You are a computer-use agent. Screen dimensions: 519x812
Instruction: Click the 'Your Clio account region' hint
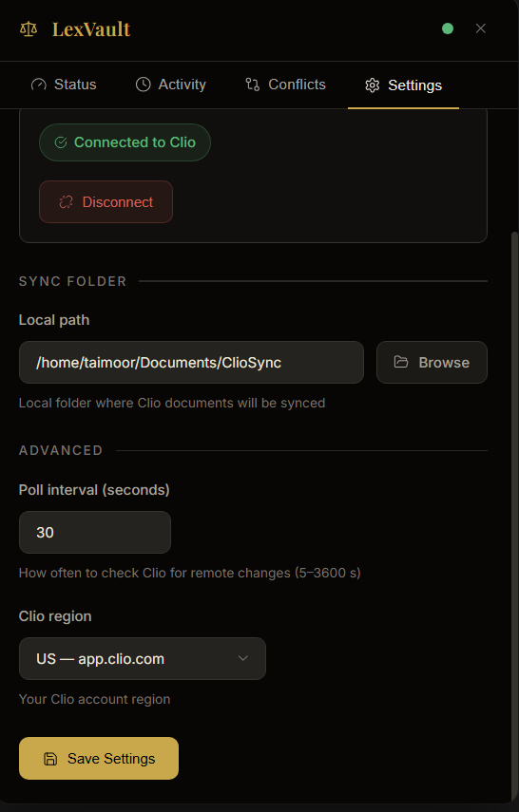tap(94, 699)
